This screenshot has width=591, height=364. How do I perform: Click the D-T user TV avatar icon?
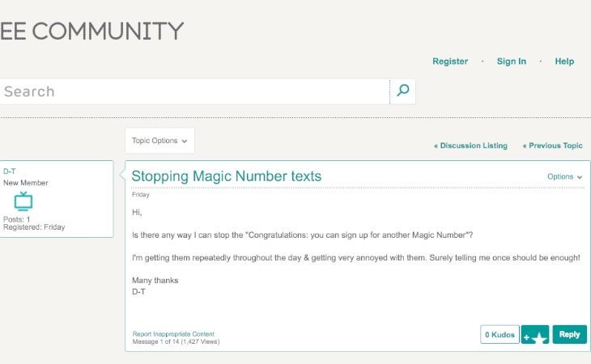click(23, 201)
